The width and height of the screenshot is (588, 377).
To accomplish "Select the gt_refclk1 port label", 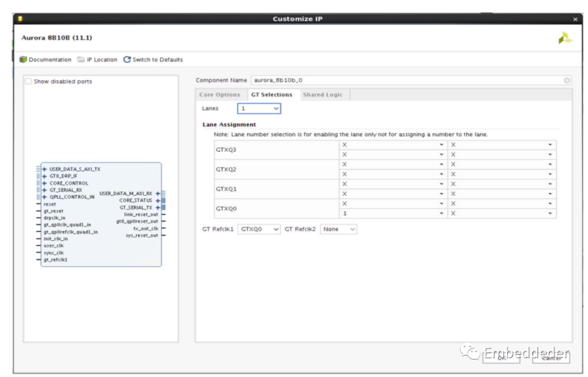I will click(x=56, y=259).
